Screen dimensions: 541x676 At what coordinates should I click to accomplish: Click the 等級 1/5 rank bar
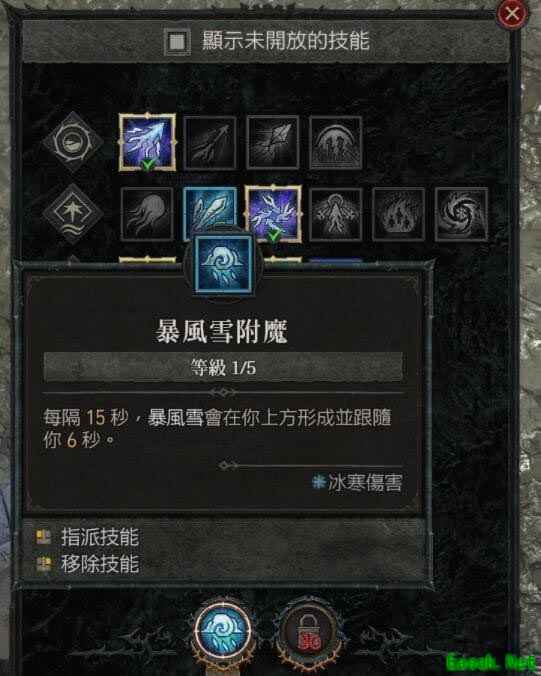pyautogui.click(x=223, y=367)
